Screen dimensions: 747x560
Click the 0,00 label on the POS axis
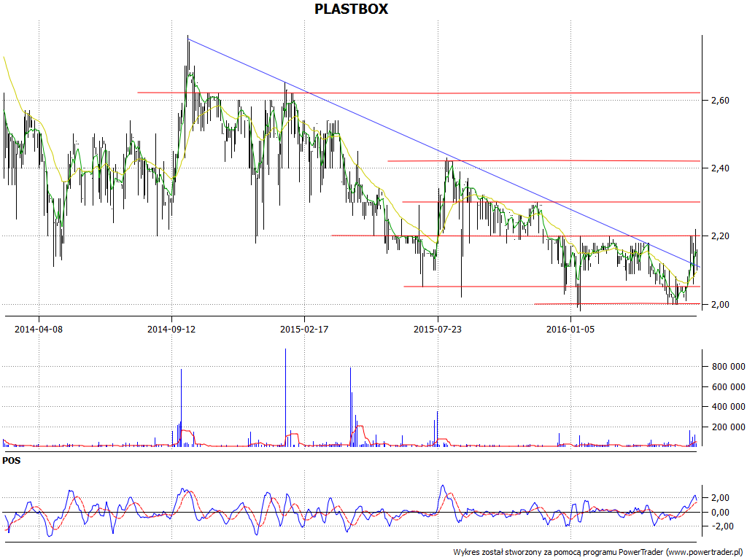720,513
